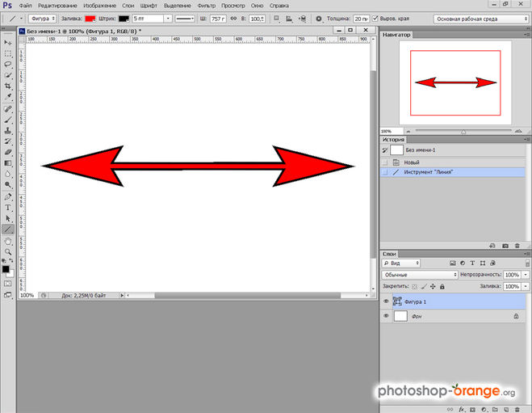Toggle lock all for layer

(442, 287)
